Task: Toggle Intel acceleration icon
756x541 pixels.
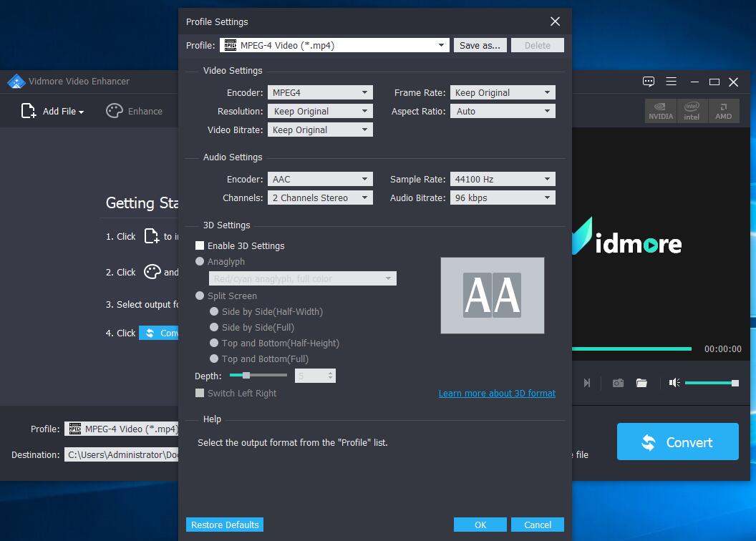Action: [x=692, y=111]
